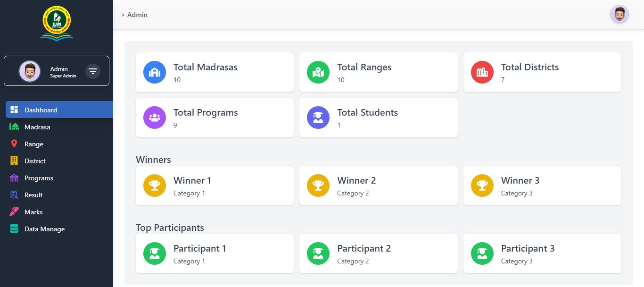Open Data Manage from the sidebar
This screenshot has width=644, height=287.
point(44,229)
